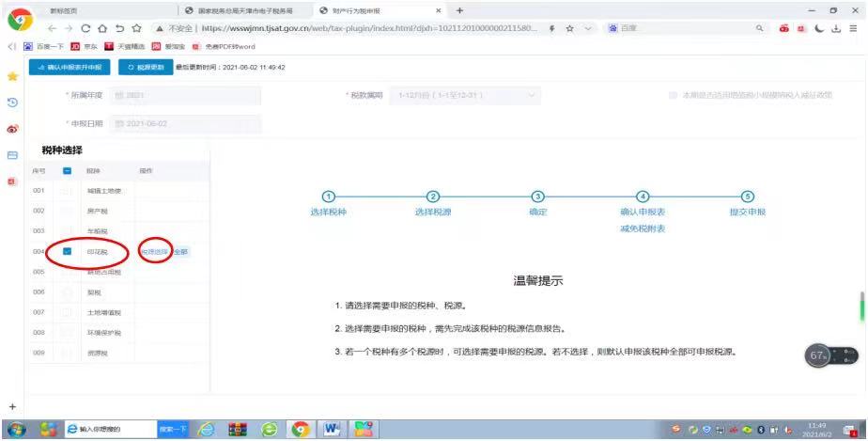This screenshot has width=868, height=441.
Task: Click step 2 选择税源 marker
Action: point(433,197)
